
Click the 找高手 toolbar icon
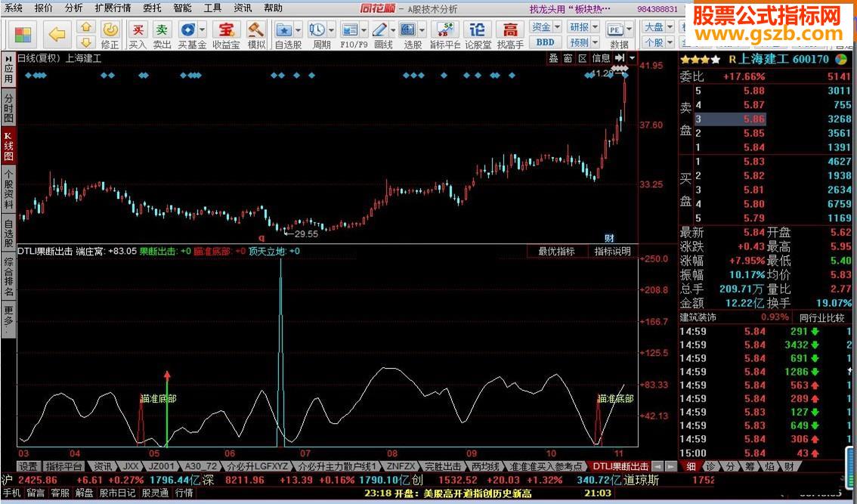(x=510, y=35)
